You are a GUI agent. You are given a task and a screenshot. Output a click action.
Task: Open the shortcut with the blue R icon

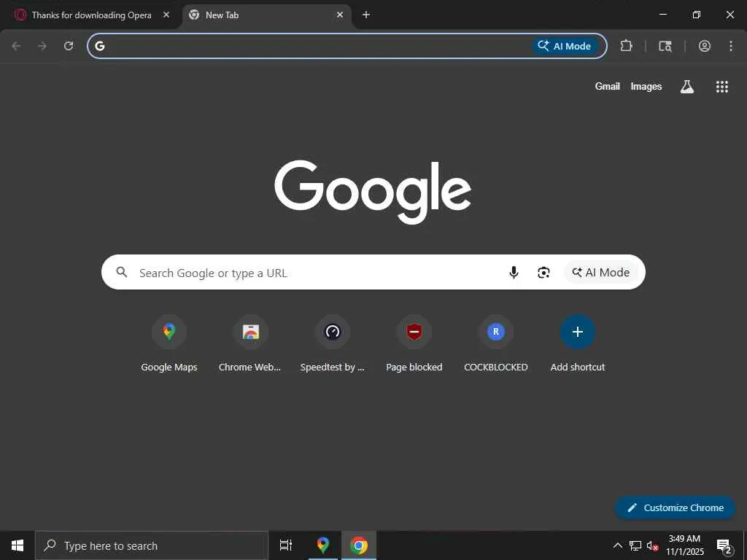[x=496, y=343]
